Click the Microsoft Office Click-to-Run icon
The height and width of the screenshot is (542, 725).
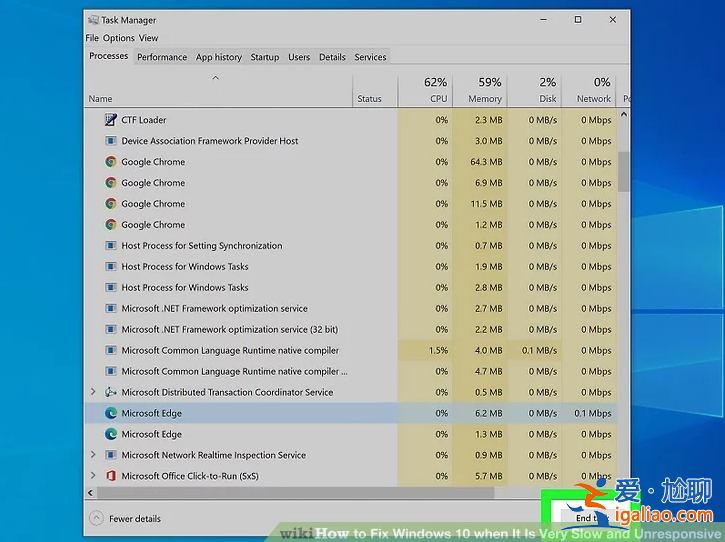(111, 476)
